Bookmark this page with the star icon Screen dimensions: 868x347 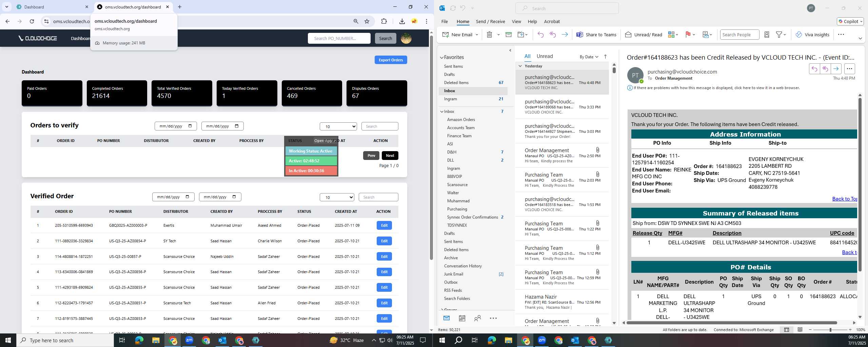point(367,21)
